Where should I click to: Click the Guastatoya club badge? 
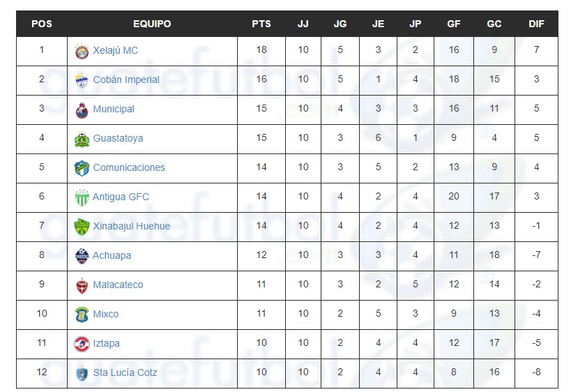82,140
